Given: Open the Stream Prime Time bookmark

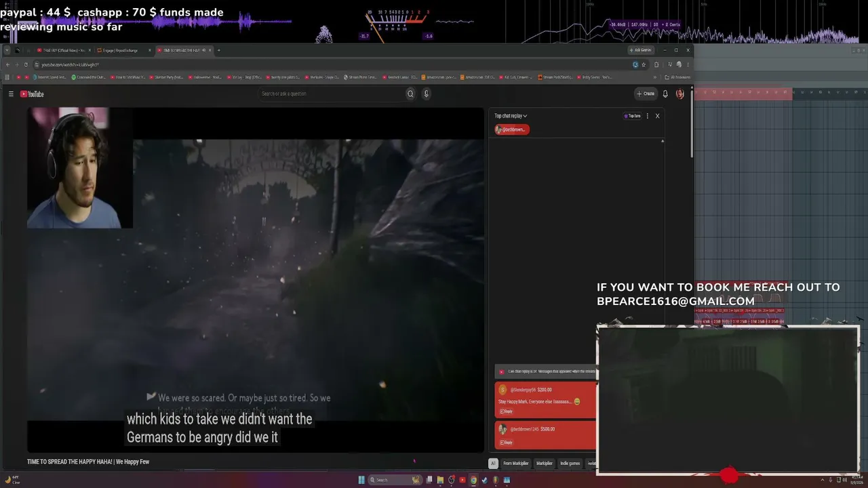Looking at the screenshot, I should pos(360,77).
